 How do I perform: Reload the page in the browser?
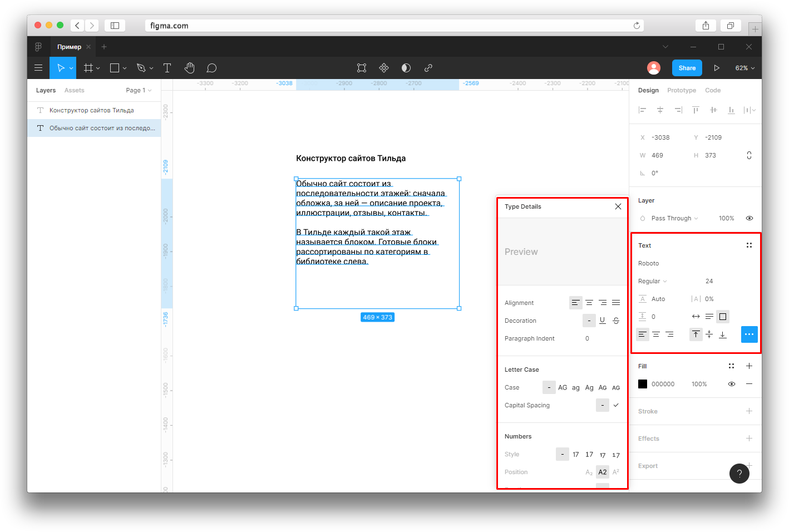637,26
